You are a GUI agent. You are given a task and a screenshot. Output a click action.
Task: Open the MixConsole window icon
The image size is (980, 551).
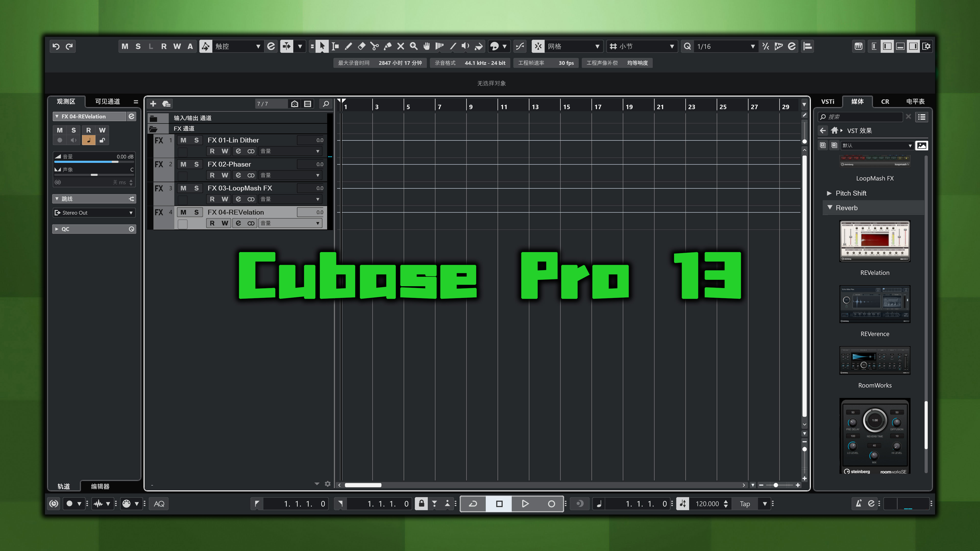[x=859, y=46]
